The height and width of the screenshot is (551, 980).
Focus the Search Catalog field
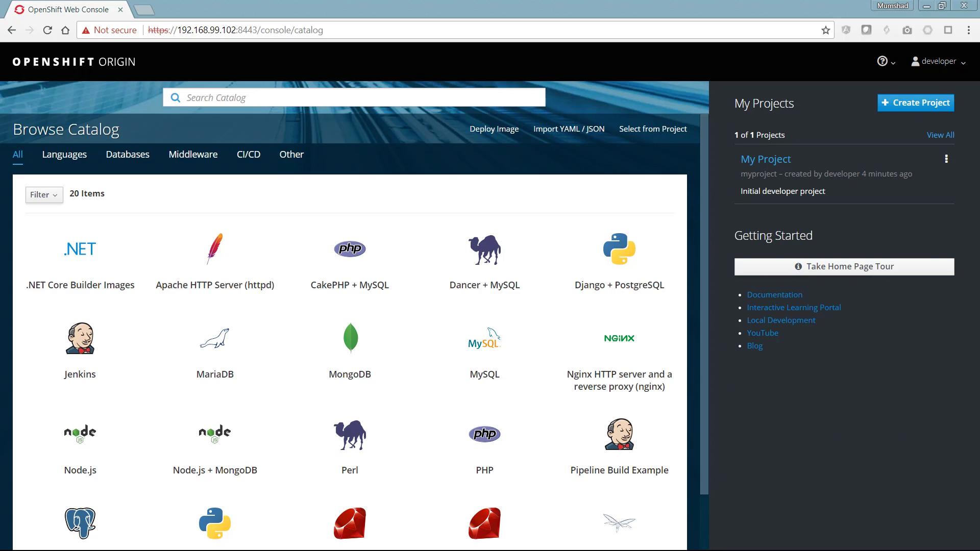[354, 97]
